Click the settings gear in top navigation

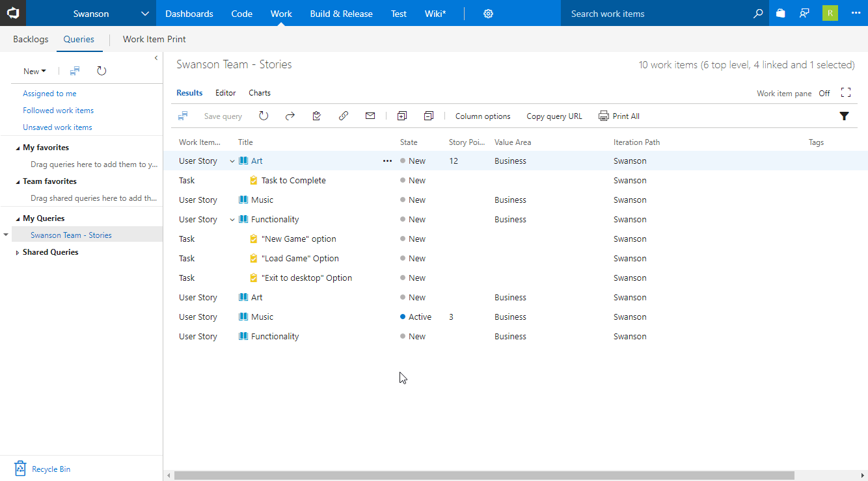click(x=488, y=13)
